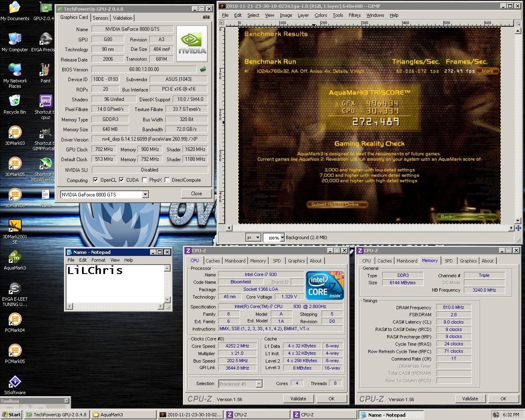The width and height of the screenshot is (525, 420).
Task: Open GPU selection dropdown in GPU-Z
Action: (x=146, y=194)
